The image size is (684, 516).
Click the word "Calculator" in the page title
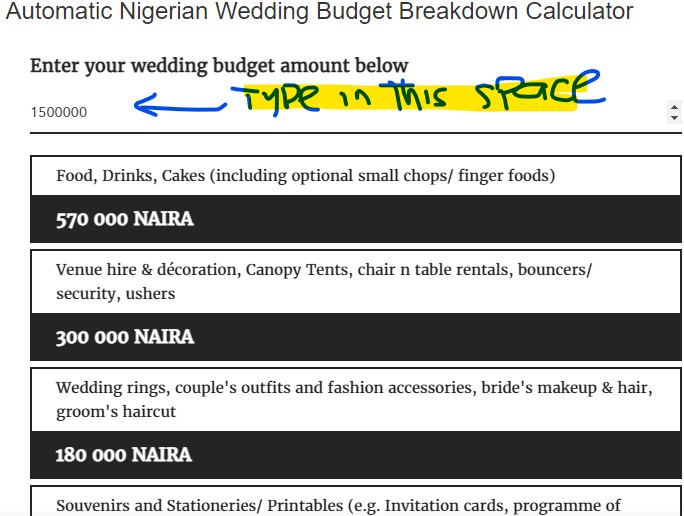[579, 10]
